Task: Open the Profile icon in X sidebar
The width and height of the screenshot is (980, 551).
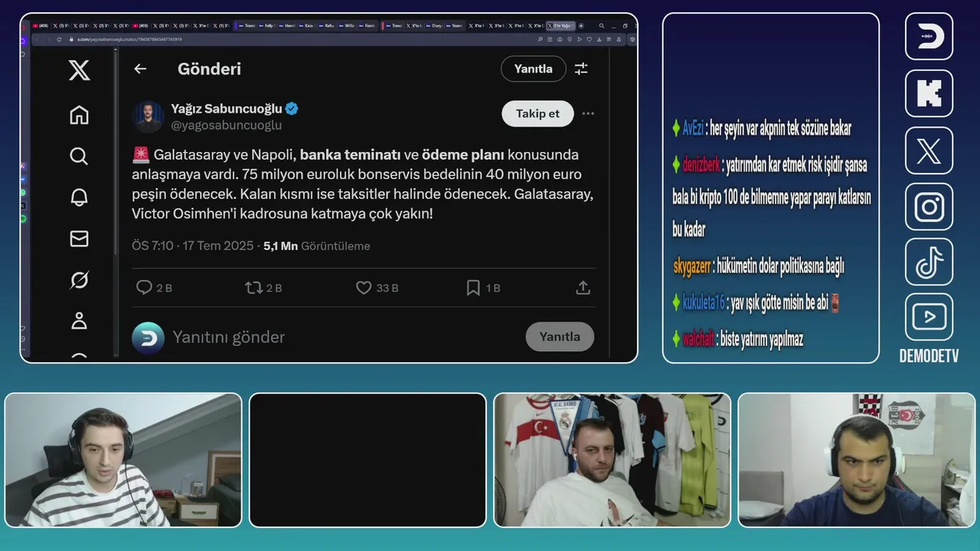Action: 79,321
